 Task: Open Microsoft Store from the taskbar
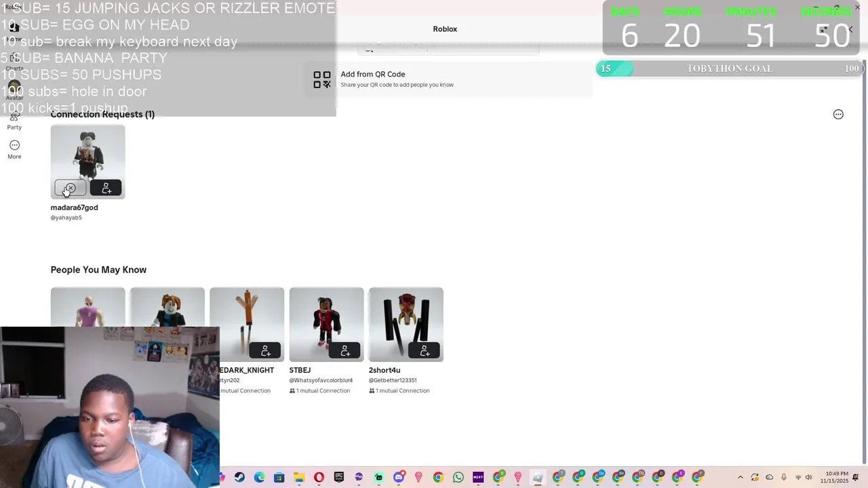click(279, 478)
